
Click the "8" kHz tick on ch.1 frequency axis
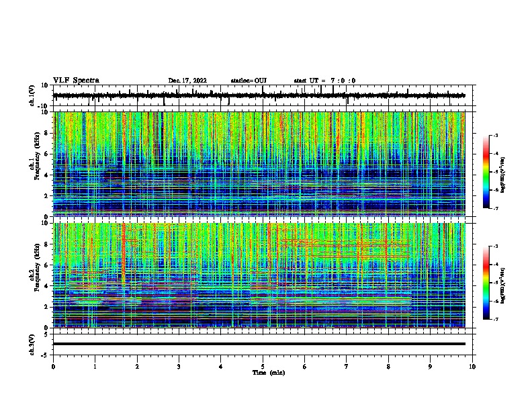coord(46,133)
